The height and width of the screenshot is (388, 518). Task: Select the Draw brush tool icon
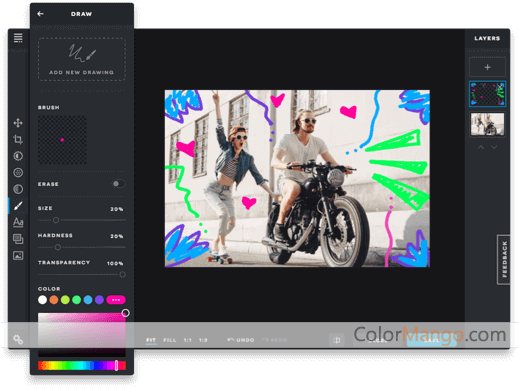(18, 205)
